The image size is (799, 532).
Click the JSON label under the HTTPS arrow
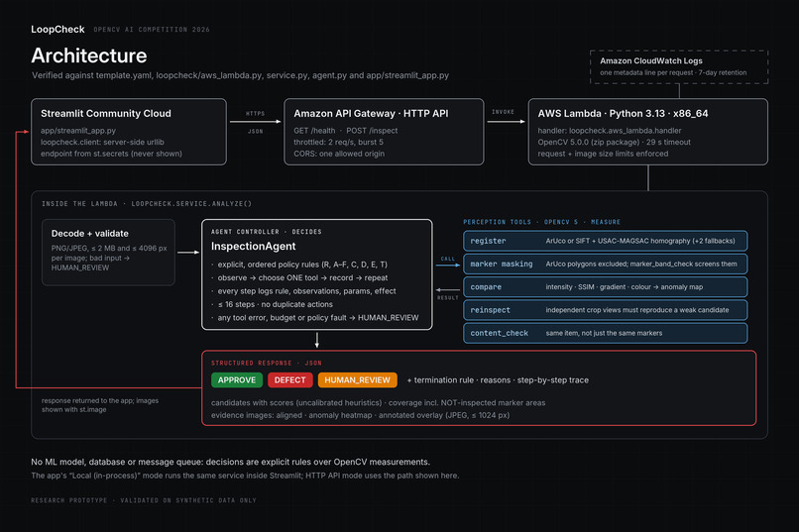coord(256,132)
